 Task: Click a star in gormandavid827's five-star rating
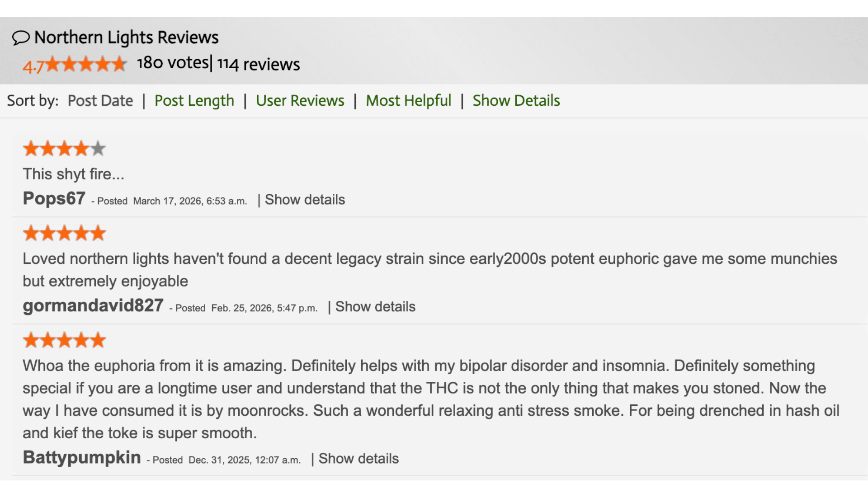pos(64,232)
